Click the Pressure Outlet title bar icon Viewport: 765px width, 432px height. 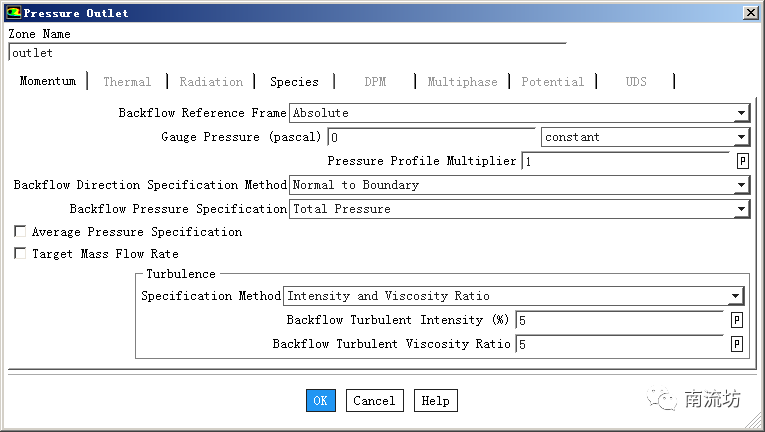tap(12, 13)
